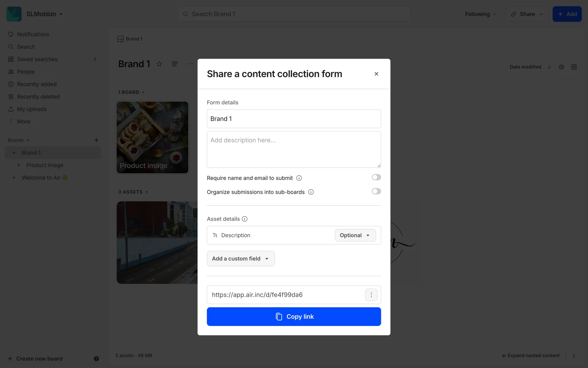Click info icon beside Organize submissions into sub-boards

click(x=311, y=192)
